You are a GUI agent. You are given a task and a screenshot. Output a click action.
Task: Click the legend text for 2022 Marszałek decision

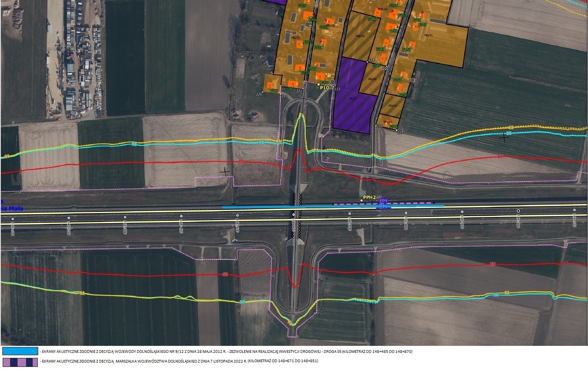[x=179, y=361]
